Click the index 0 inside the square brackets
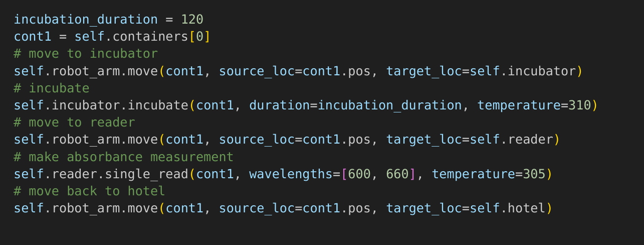 click(x=200, y=37)
